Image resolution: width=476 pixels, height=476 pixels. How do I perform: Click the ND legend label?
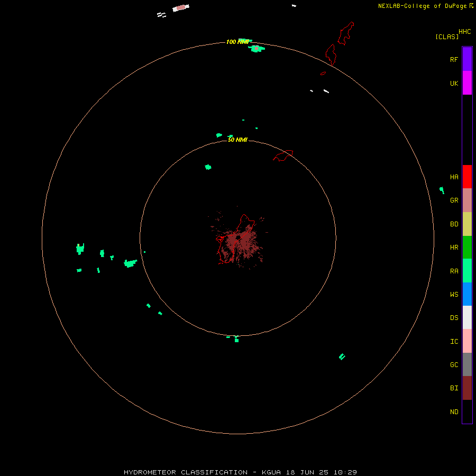(454, 412)
